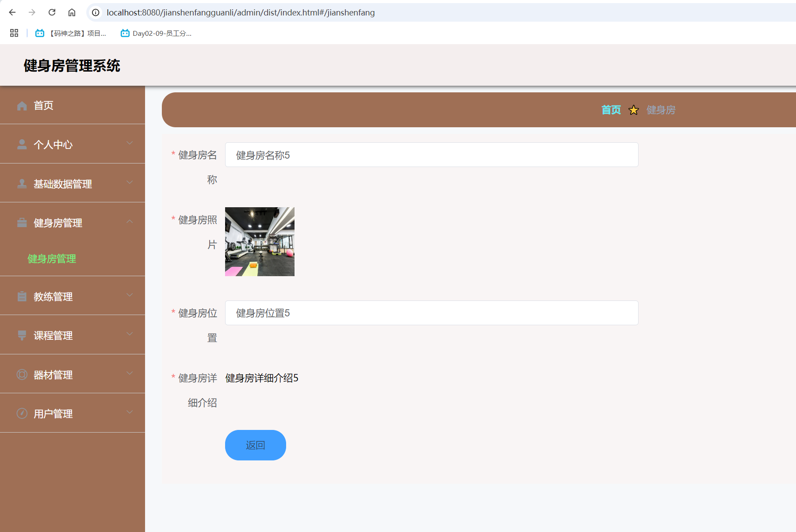The height and width of the screenshot is (532, 796).
Task: Select 教练管理 in the sidebar
Action: point(53,296)
